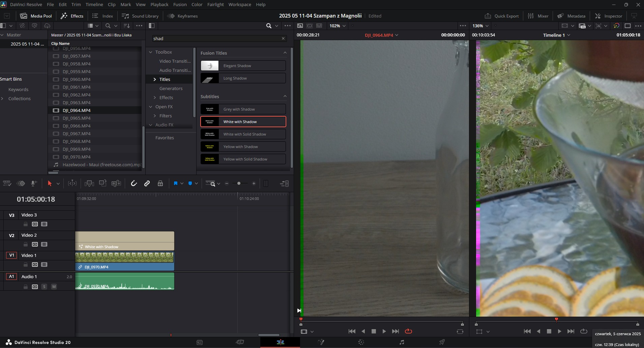The height and width of the screenshot is (348, 644).
Task: Open the Playback menu
Action: (159, 4)
